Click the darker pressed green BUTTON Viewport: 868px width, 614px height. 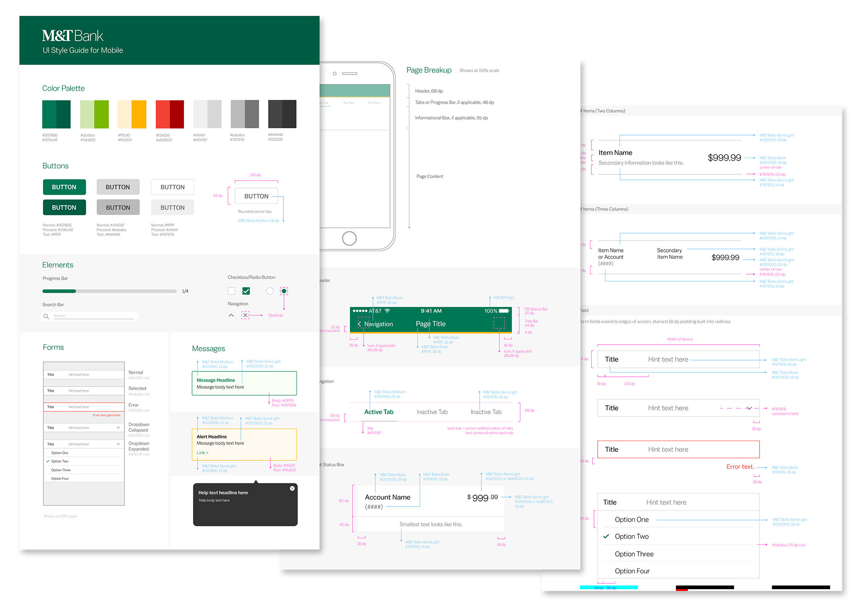[64, 207]
